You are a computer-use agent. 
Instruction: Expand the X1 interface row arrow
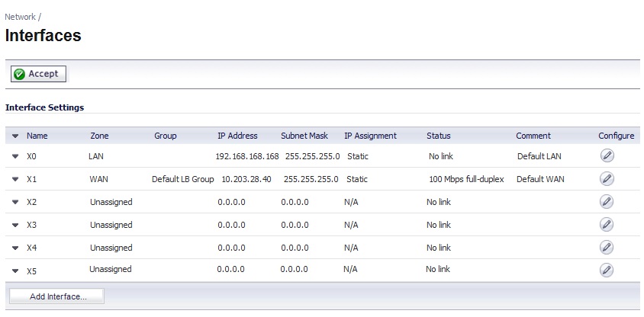point(15,180)
